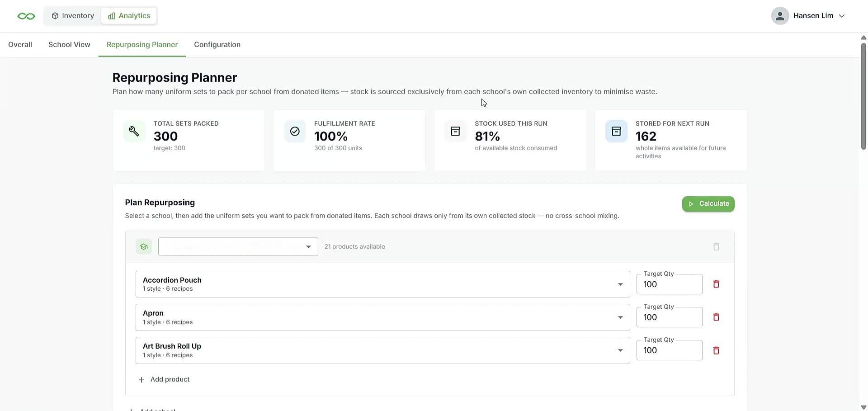This screenshot has width=868, height=411.
Task: Switch to the School View tab
Action: pyautogui.click(x=69, y=44)
